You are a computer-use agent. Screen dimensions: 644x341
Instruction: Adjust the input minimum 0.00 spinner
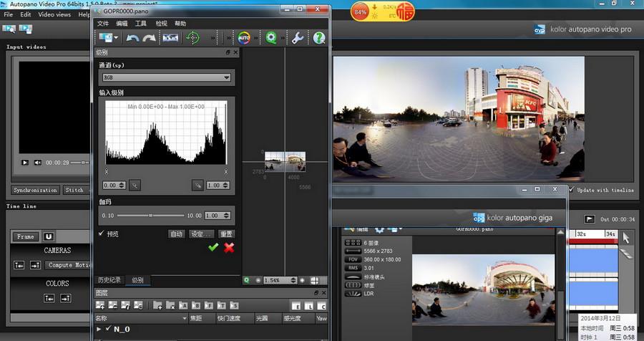(122, 186)
